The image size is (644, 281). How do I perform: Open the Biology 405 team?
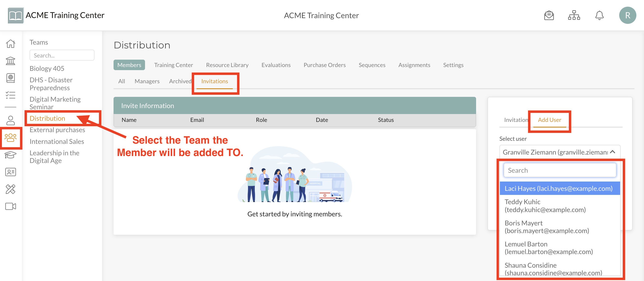tap(47, 68)
